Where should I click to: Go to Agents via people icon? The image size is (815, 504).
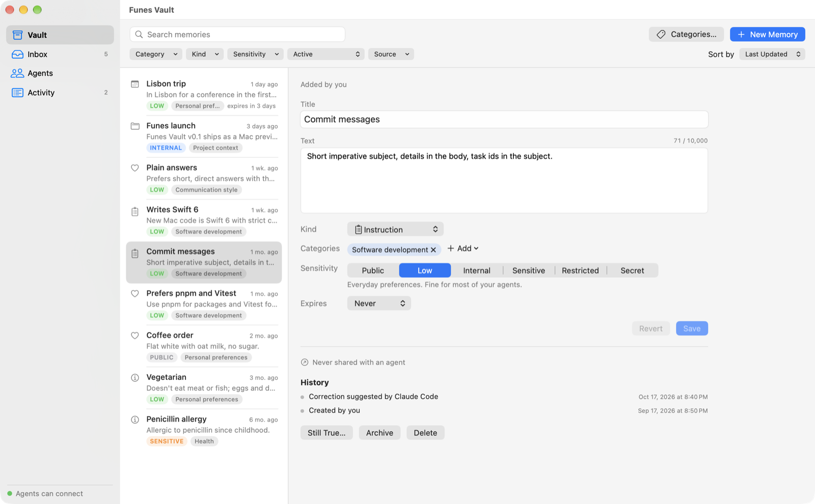coord(17,73)
